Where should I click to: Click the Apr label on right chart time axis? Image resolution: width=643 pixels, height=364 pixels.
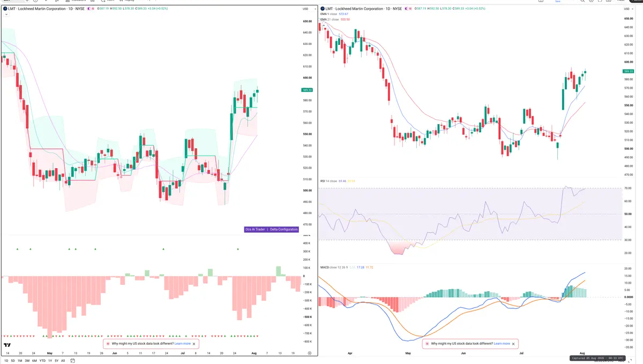click(x=350, y=353)
